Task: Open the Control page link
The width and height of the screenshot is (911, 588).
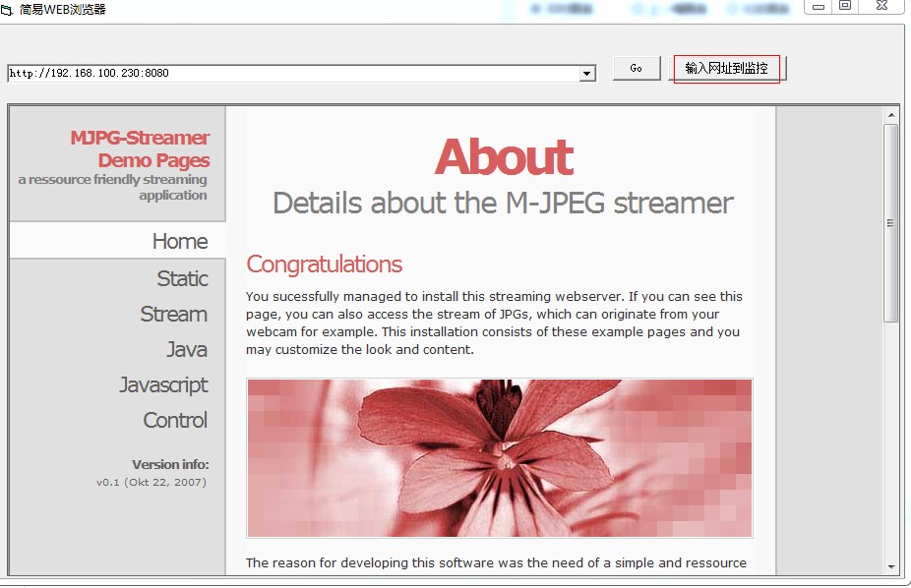Action: tap(175, 421)
